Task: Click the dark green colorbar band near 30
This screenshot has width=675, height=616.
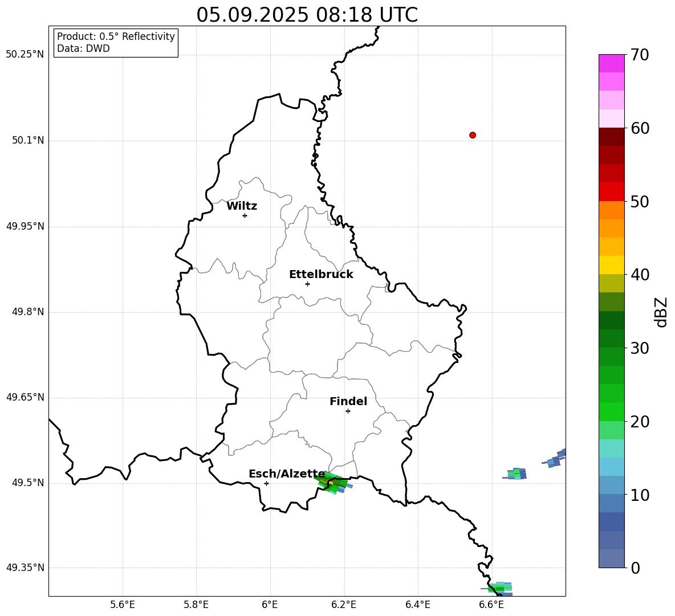Action: (611, 338)
